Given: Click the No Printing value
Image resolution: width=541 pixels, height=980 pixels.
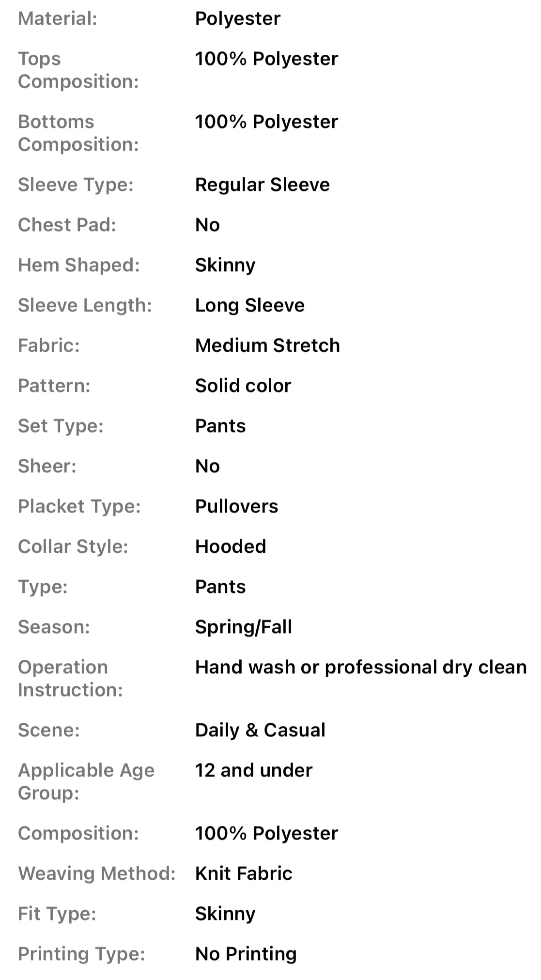Looking at the screenshot, I should 246,954.
